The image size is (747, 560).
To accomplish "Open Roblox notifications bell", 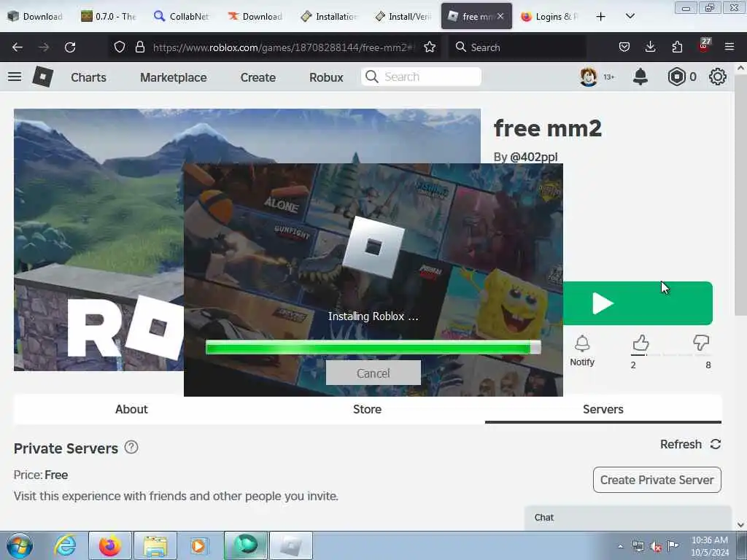I will pyautogui.click(x=640, y=77).
